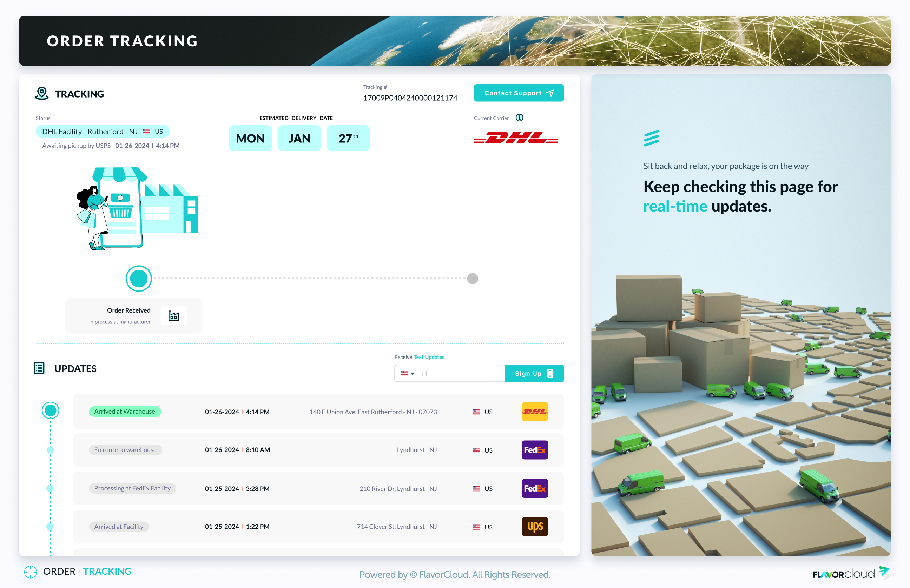Click the manufacturer factory icon
The width and height of the screenshot is (910, 588).
click(x=173, y=316)
